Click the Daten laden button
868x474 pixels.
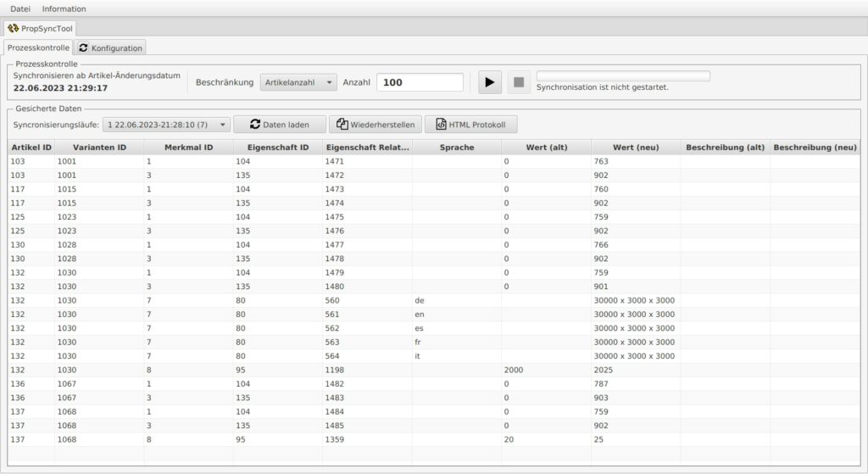coord(280,125)
